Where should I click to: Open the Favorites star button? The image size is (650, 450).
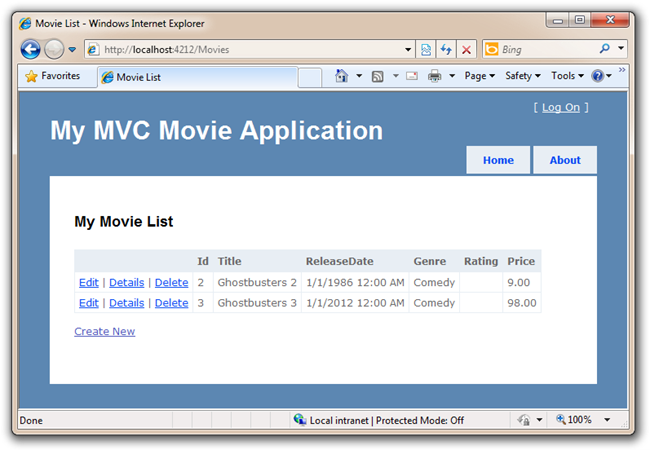52,76
